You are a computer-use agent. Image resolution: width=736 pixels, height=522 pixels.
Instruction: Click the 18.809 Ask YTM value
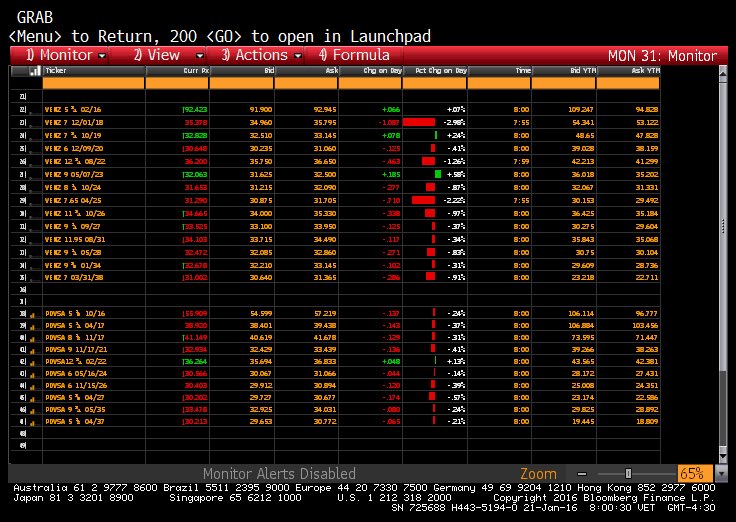click(647, 422)
